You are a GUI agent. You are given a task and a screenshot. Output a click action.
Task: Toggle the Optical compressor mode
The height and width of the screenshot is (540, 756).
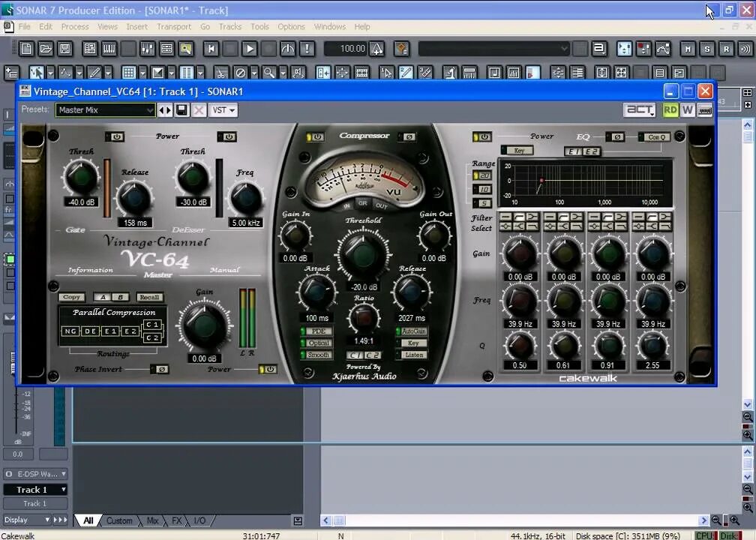point(316,343)
